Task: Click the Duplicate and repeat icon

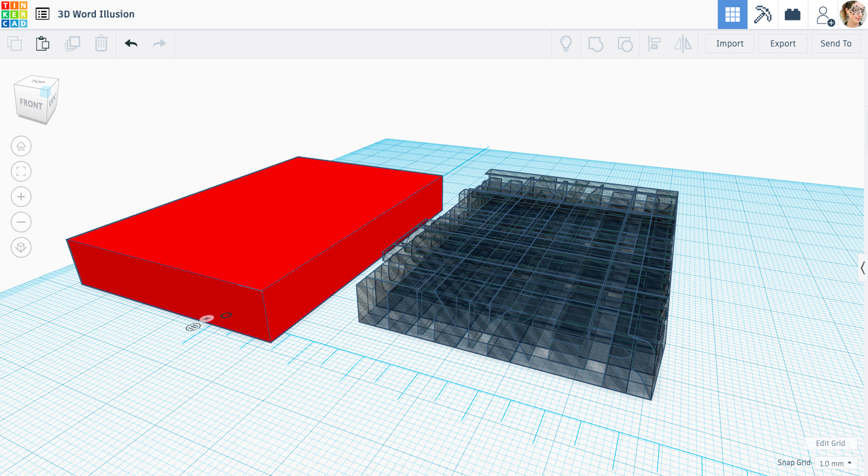Action: (72, 43)
